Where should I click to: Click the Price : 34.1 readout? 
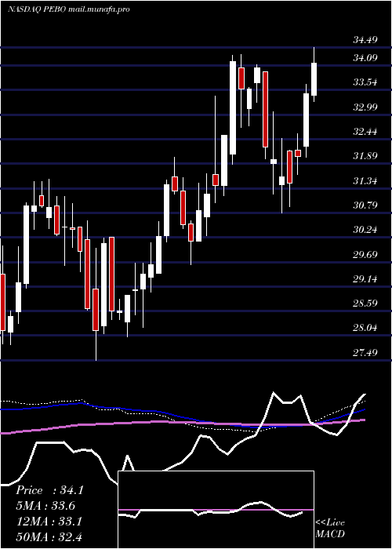(49, 490)
